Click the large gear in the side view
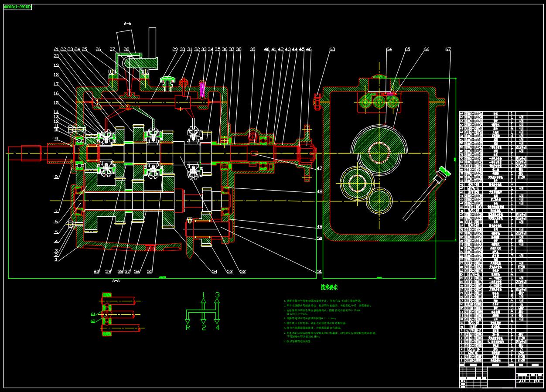The width and height of the screenshot is (546, 392). tap(379, 151)
